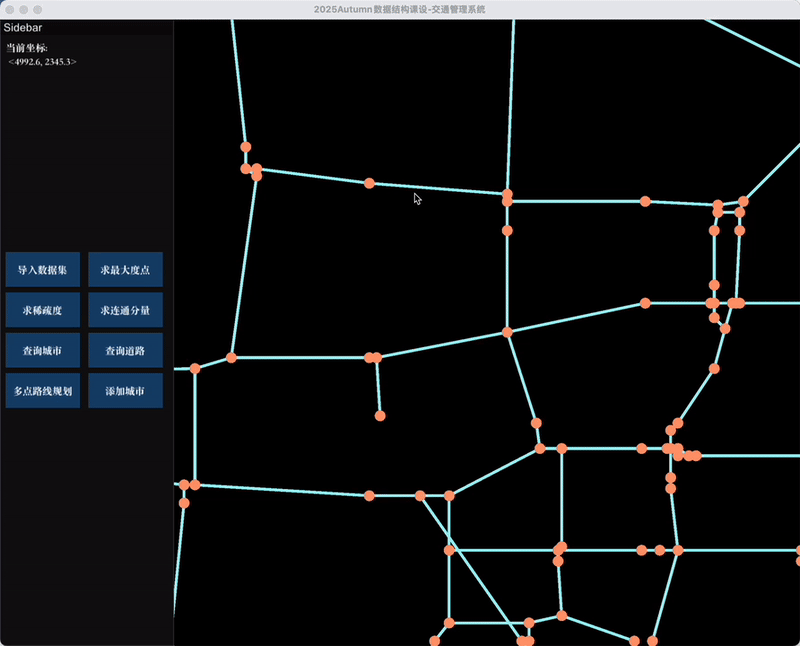Click the Sidebar panel title
Screen dimensions: 800x646
(23, 28)
